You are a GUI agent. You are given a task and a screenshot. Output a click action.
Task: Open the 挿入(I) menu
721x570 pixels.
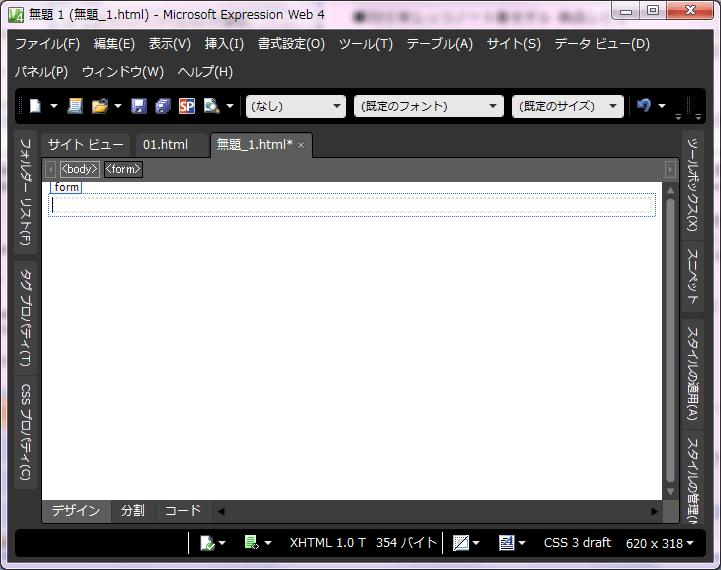pos(224,44)
